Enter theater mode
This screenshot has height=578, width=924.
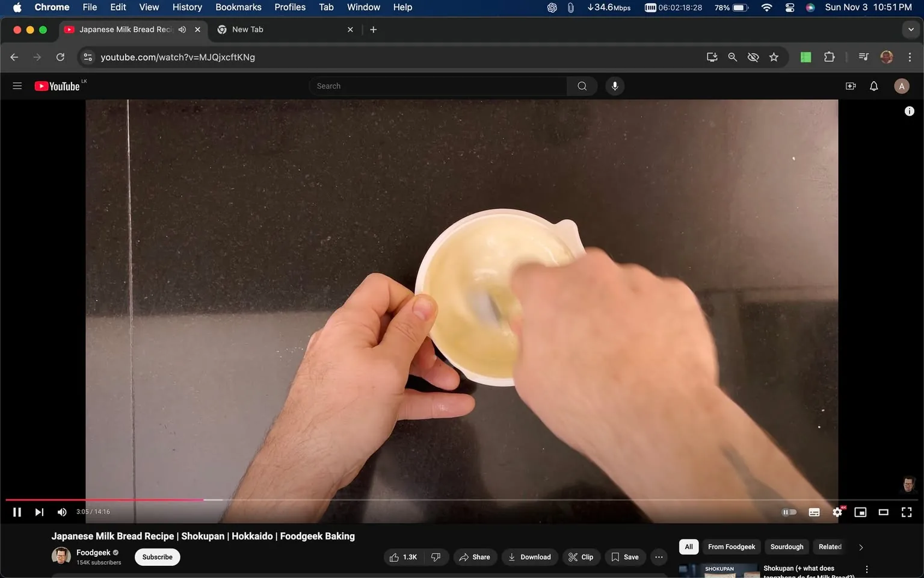coord(883,512)
